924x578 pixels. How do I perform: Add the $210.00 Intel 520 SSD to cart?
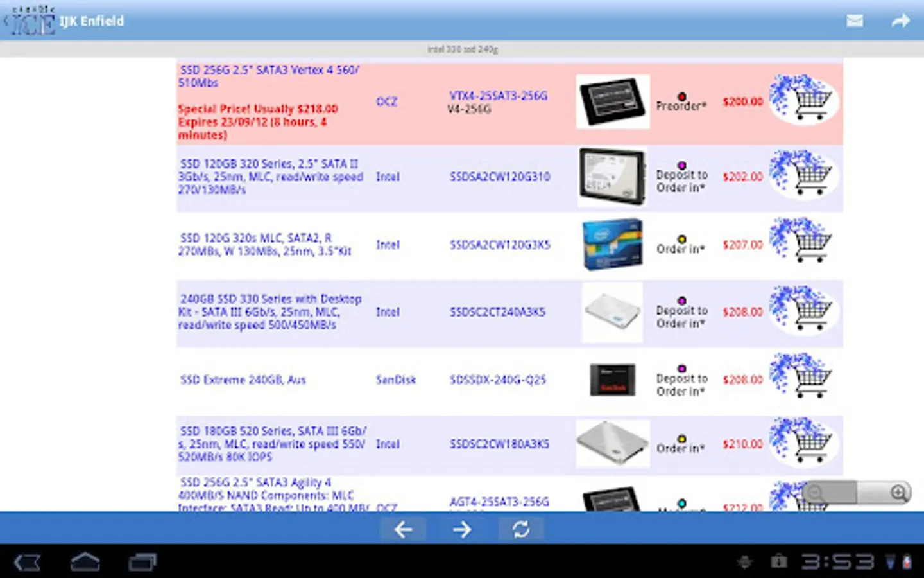pos(803,442)
